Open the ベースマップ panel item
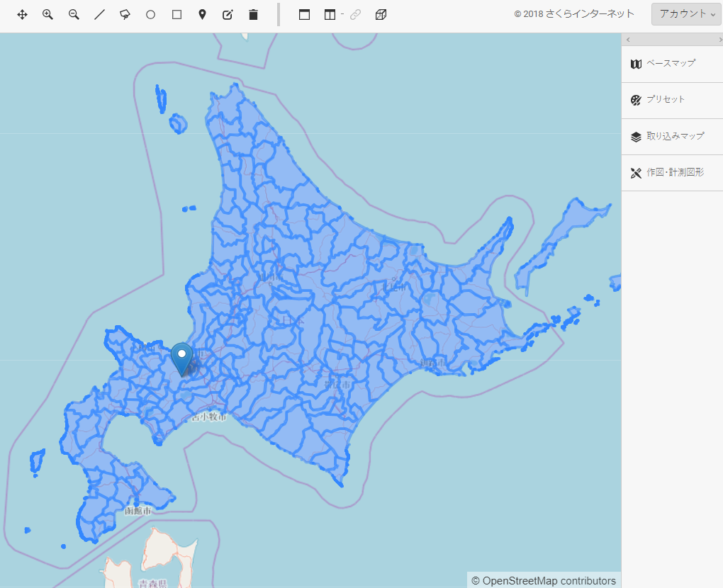 (x=672, y=64)
